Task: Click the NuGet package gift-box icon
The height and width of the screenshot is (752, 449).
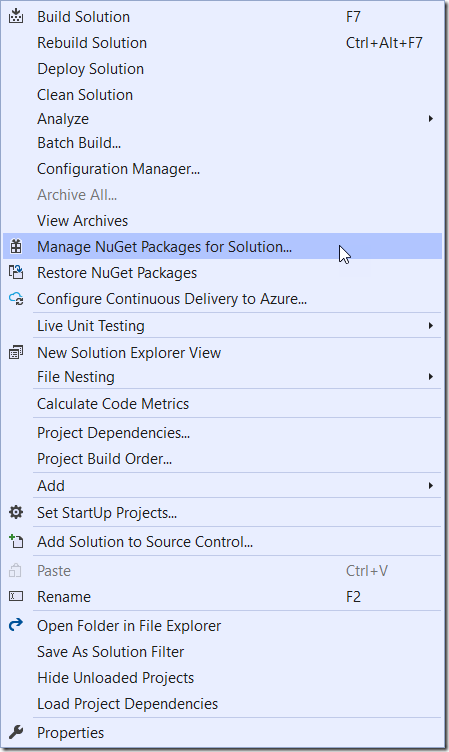Action: coord(16,247)
